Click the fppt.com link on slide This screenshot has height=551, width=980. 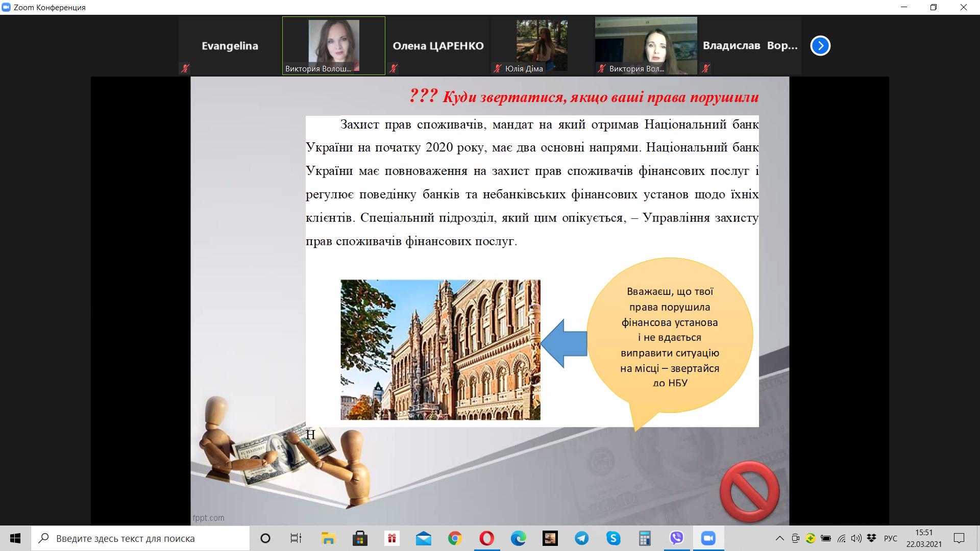208,517
